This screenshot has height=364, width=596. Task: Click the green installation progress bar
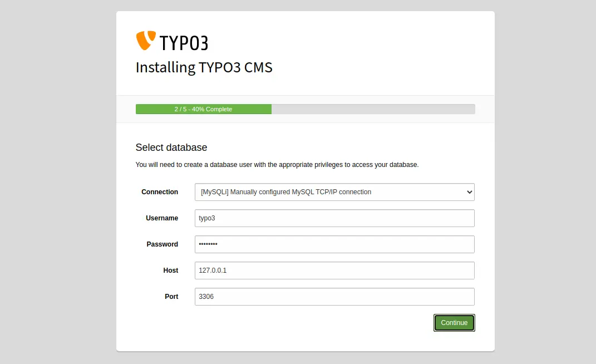pyautogui.click(x=203, y=109)
